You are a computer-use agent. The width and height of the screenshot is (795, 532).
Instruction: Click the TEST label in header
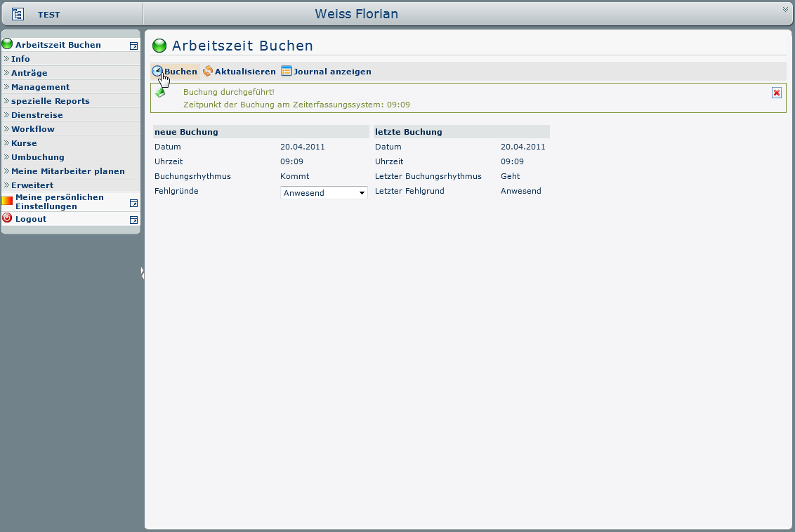click(x=48, y=15)
